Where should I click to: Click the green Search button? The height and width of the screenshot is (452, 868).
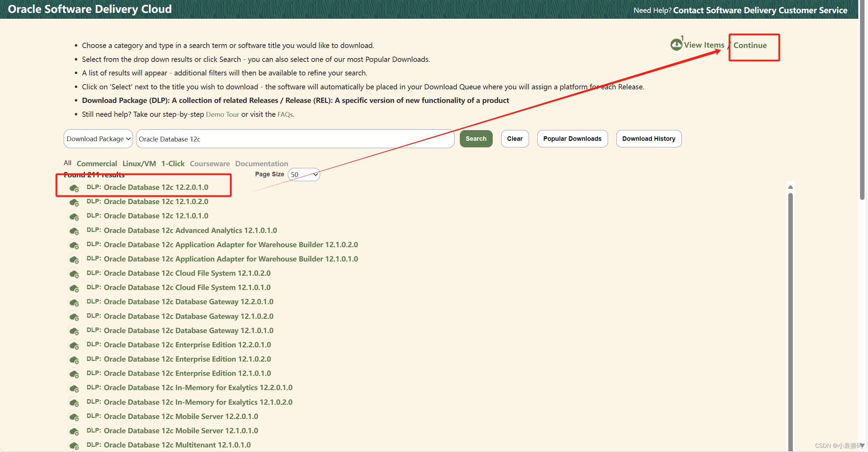coord(476,139)
